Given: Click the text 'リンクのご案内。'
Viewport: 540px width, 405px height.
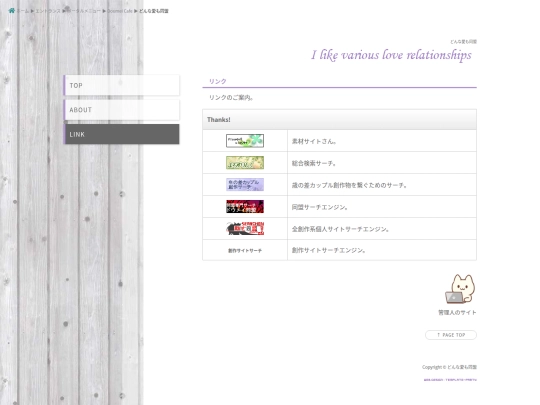Looking at the screenshot, I should [231, 97].
